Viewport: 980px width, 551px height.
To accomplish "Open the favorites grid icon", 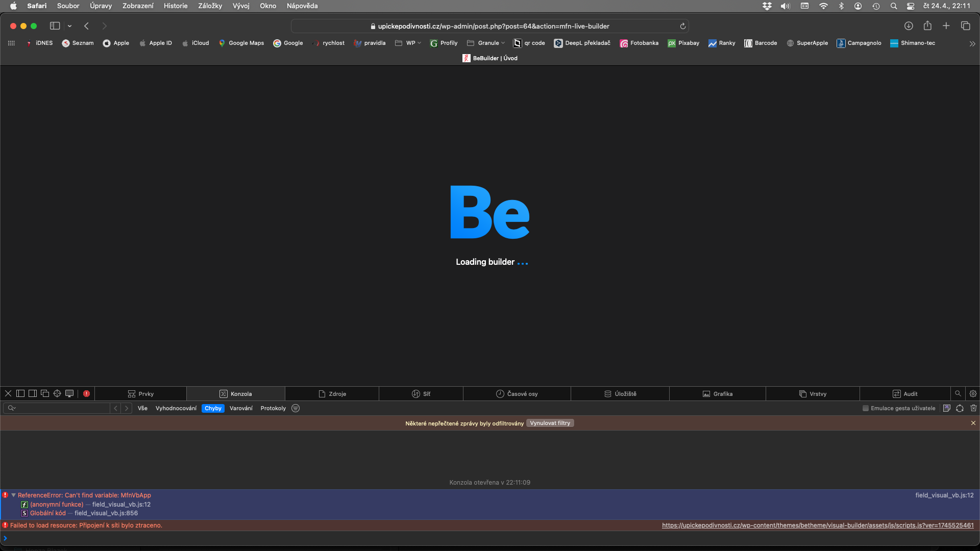I will pyautogui.click(x=11, y=43).
